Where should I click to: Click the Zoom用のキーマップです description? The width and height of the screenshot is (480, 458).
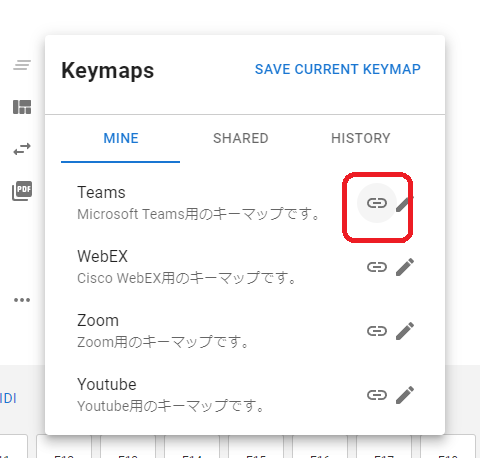[163, 342]
